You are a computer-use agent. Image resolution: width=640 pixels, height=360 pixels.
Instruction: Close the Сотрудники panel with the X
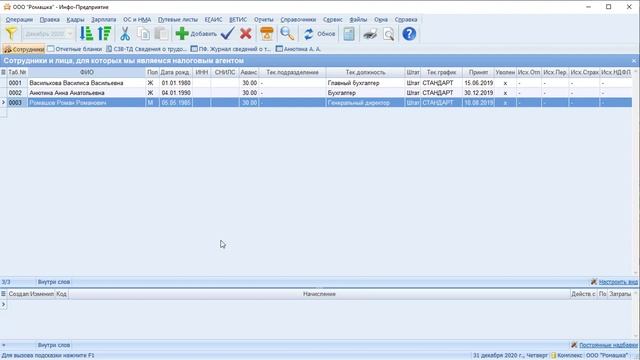634,61
